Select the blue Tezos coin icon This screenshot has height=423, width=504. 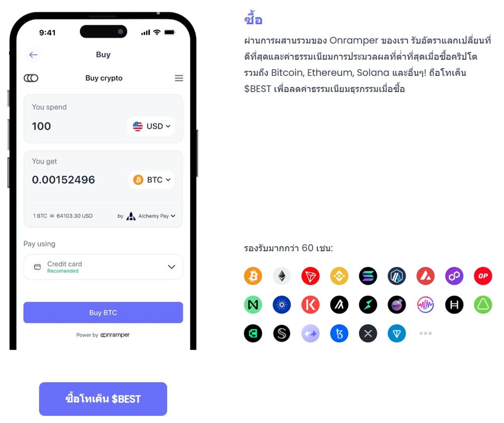[x=339, y=333]
